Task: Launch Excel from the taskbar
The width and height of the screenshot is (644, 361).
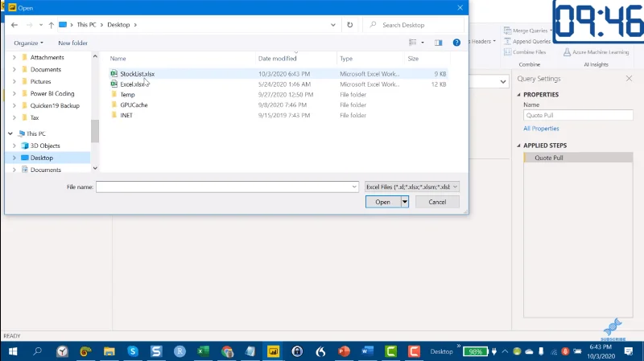Action: (203, 351)
